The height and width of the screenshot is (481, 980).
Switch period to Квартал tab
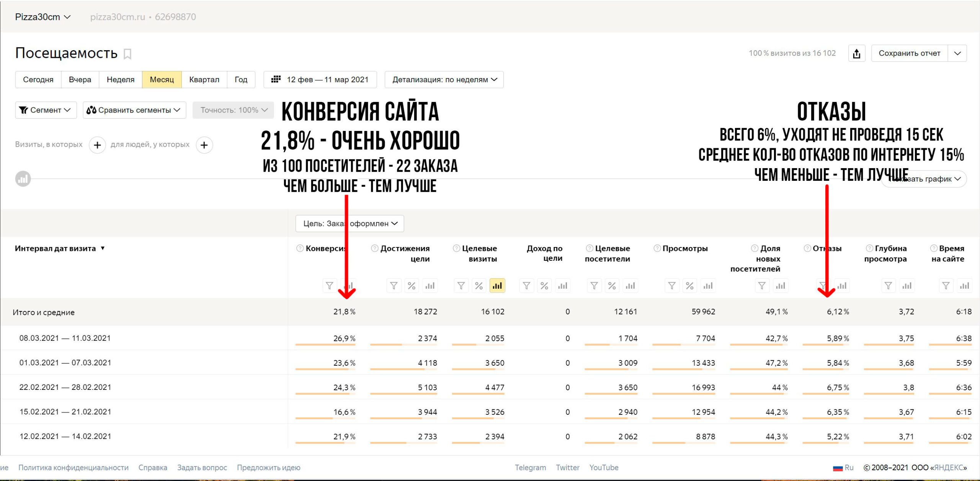(204, 80)
